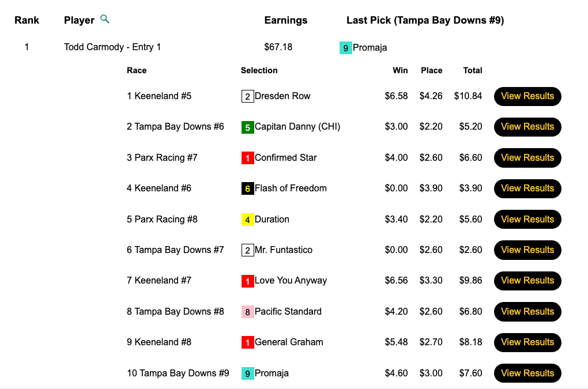
Task: Click the pink number 8 badge for Pacific Standard
Action: (247, 312)
